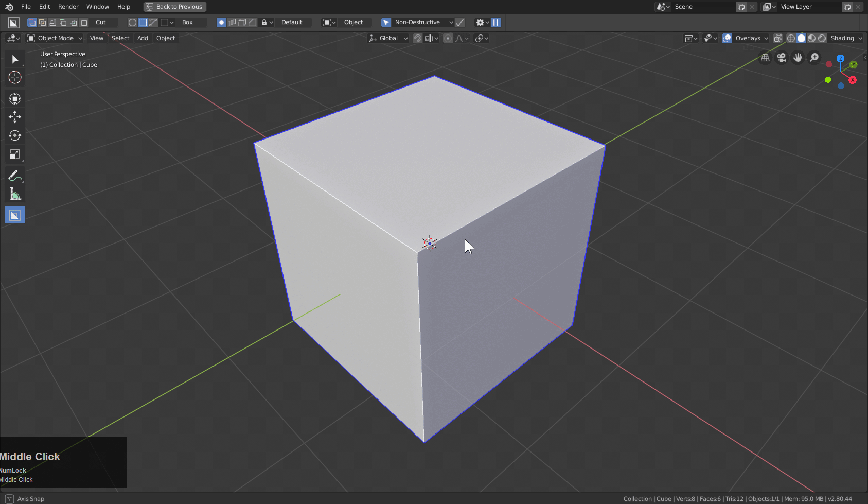The image size is (868, 504).
Task: Select the Rotate tool
Action: (15, 135)
